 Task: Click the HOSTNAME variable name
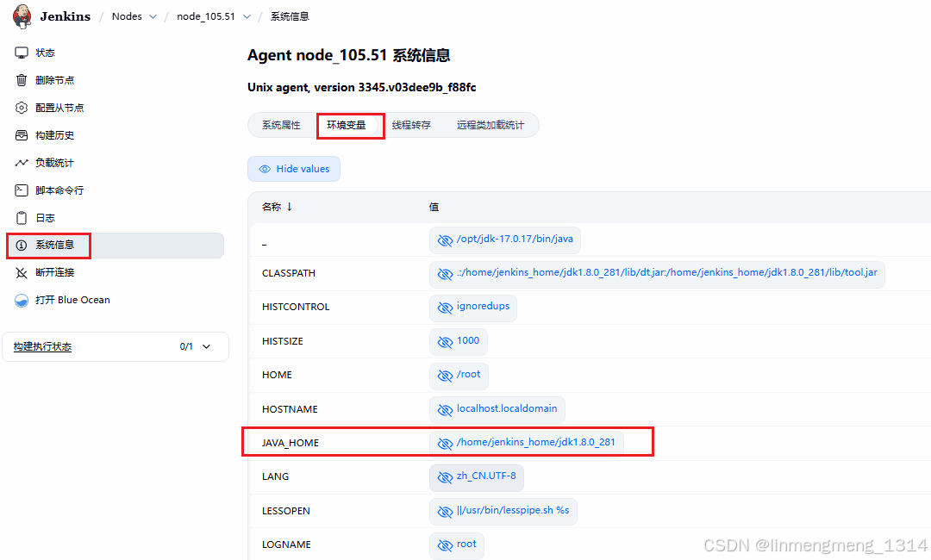point(290,409)
